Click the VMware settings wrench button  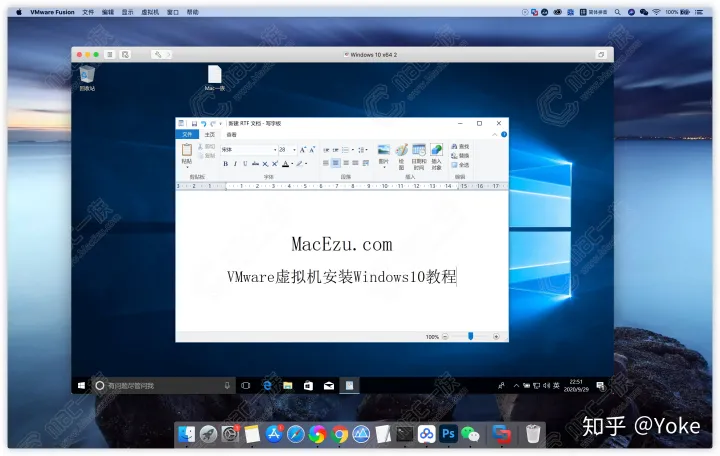point(158,55)
